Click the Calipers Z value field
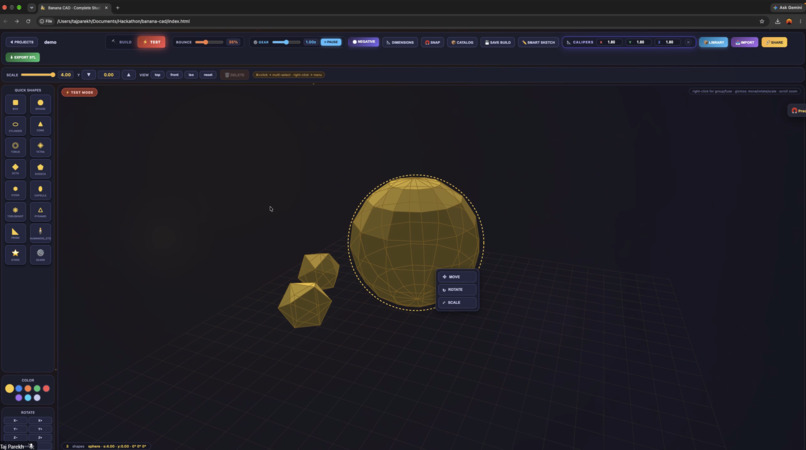The image size is (806, 450). coord(669,42)
